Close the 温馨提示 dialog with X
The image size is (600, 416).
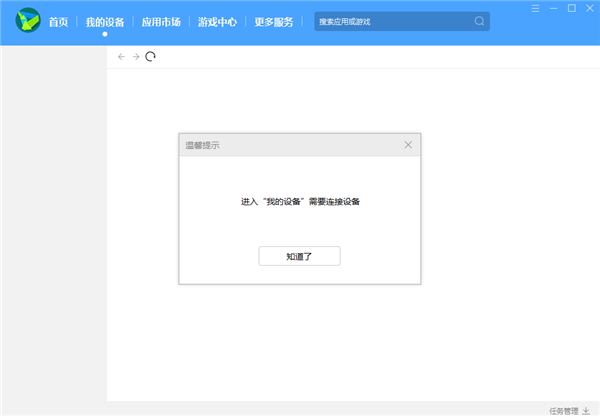click(x=408, y=145)
